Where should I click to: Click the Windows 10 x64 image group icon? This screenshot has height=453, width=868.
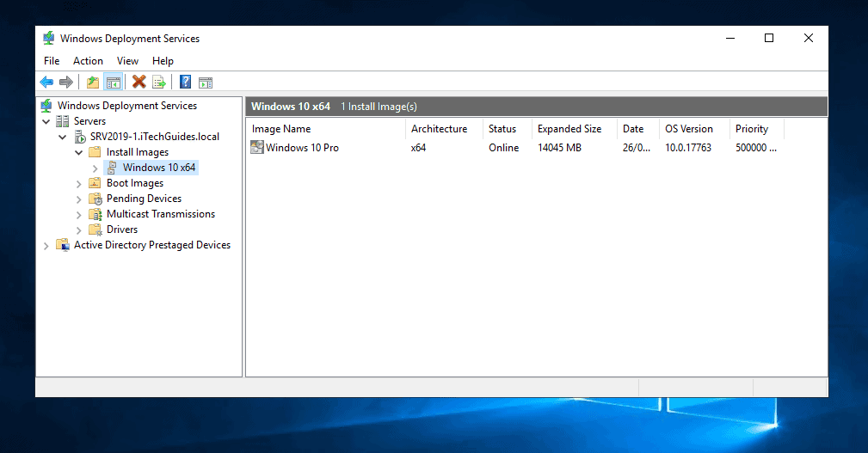pyautogui.click(x=112, y=168)
